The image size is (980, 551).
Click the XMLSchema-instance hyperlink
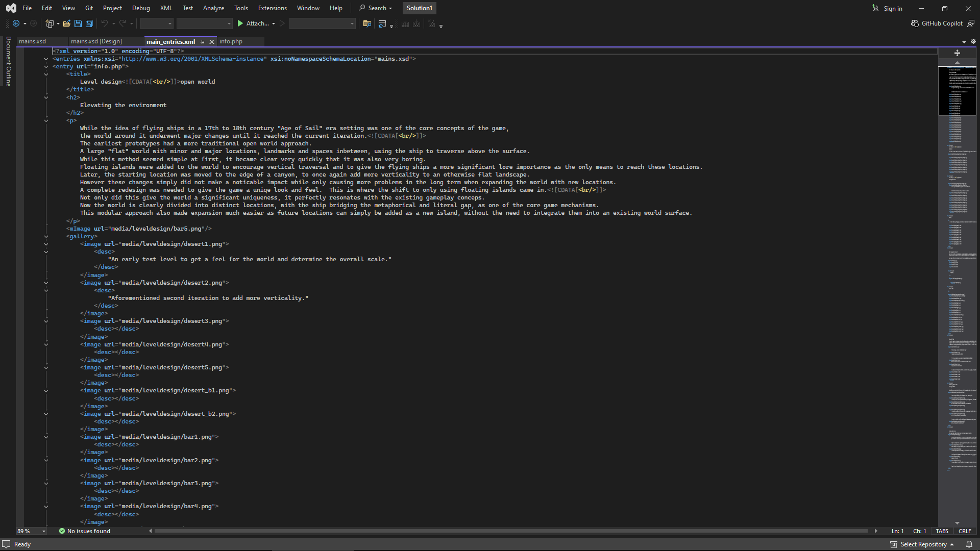(193, 59)
